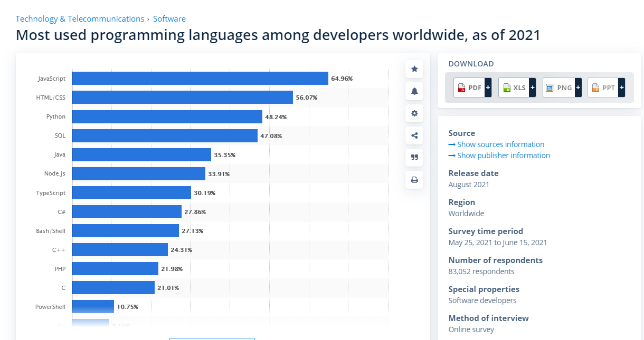Expand Show publisher information

[503, 156]
